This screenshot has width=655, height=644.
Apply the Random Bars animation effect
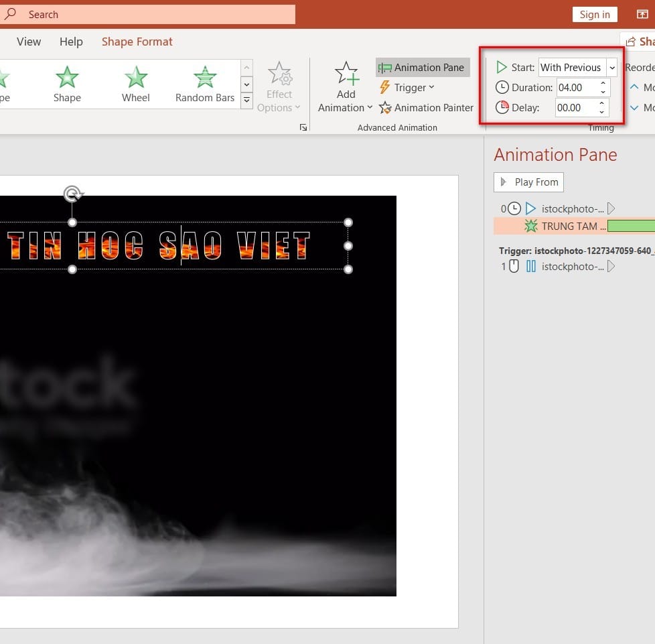205,84
